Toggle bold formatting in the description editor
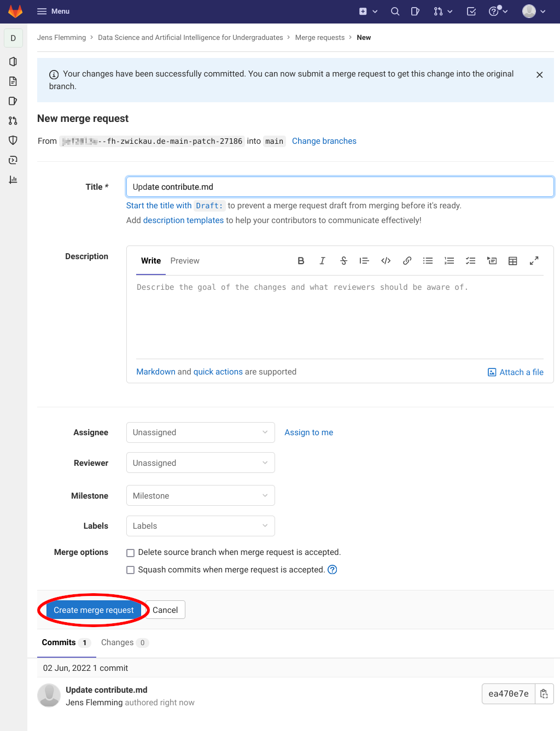The image size is (560, 731). click(x=301, y=261)
